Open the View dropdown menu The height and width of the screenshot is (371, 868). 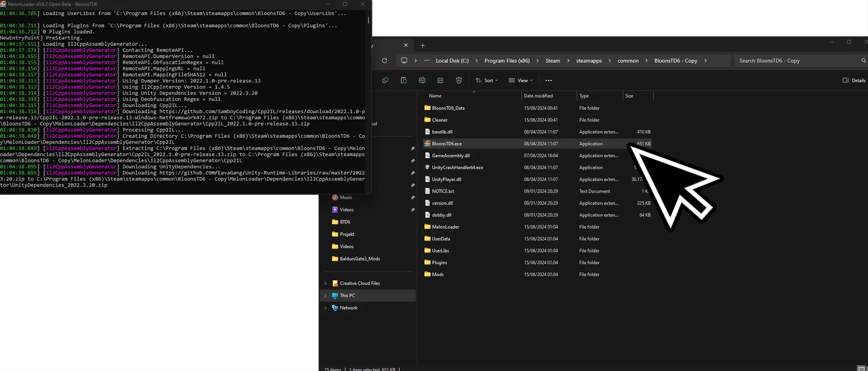[521, 80]
